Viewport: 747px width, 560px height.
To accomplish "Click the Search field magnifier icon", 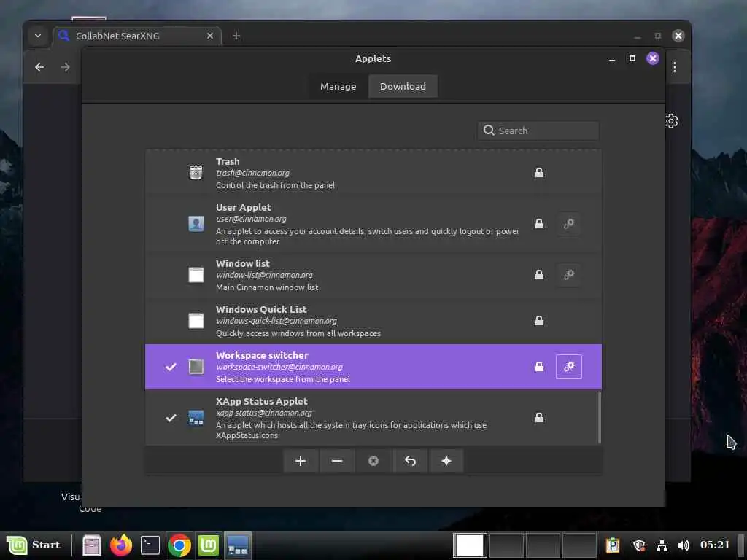I will 489,131.
